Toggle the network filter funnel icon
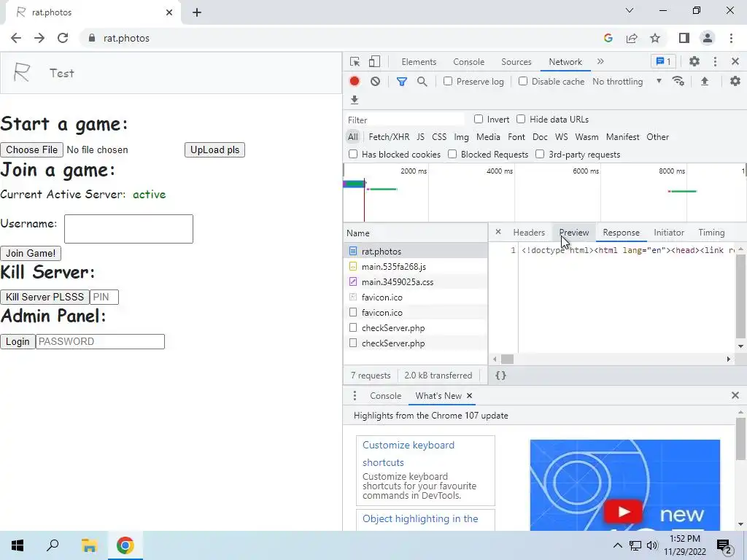 tap(402, 82)
